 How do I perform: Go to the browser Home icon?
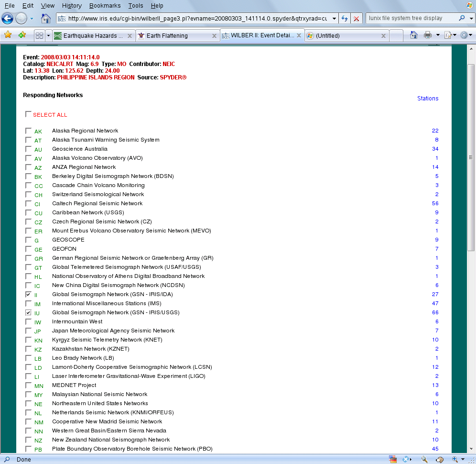(x=46, y=19)
